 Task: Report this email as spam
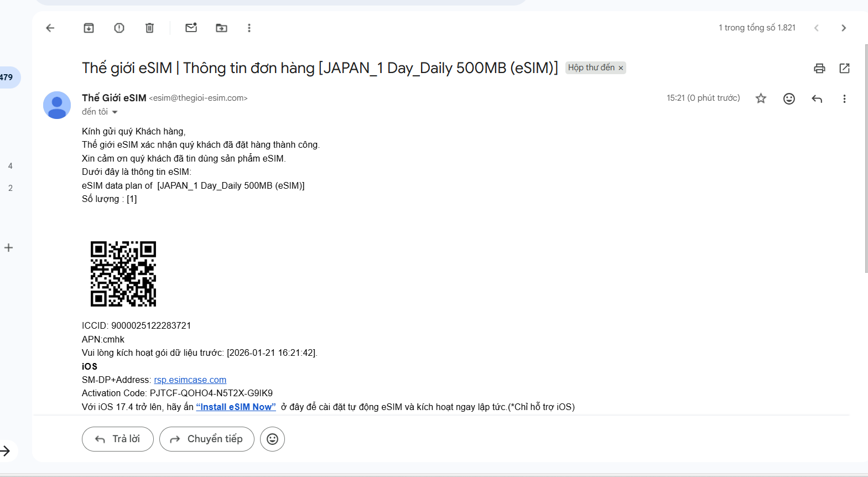tap(119, 28)
